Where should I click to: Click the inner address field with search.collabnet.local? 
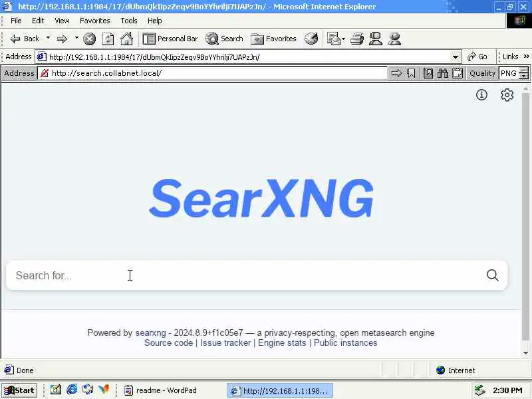pos(213,73)
